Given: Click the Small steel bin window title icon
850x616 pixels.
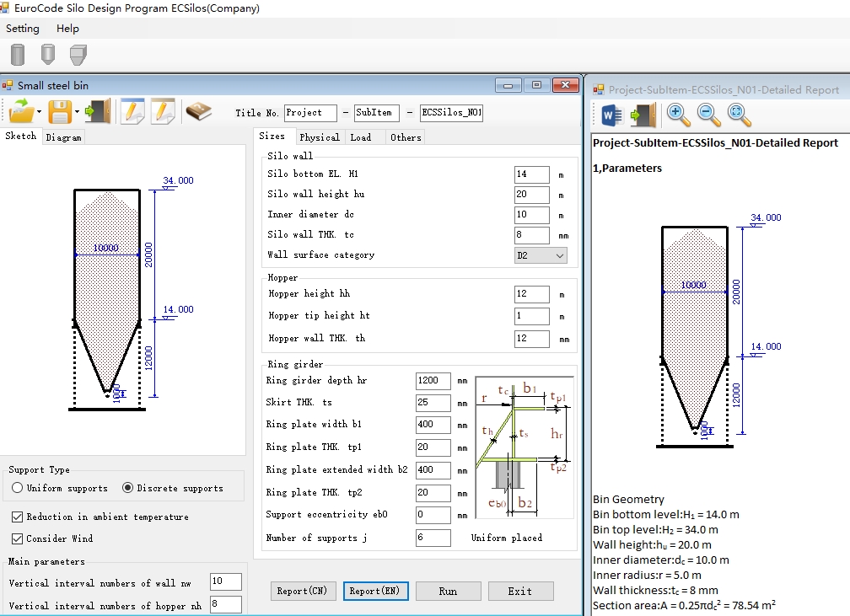Looking at the screenshot, I should point(8,86).
